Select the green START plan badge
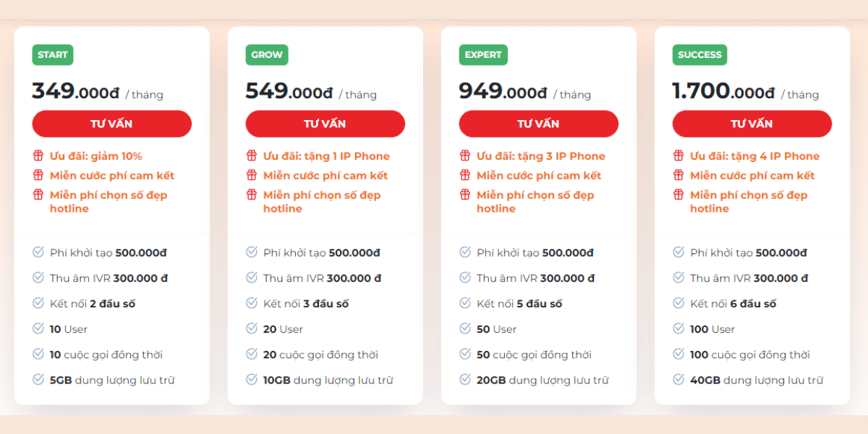This screenshot has height=434, width=868. pos(53,55)
